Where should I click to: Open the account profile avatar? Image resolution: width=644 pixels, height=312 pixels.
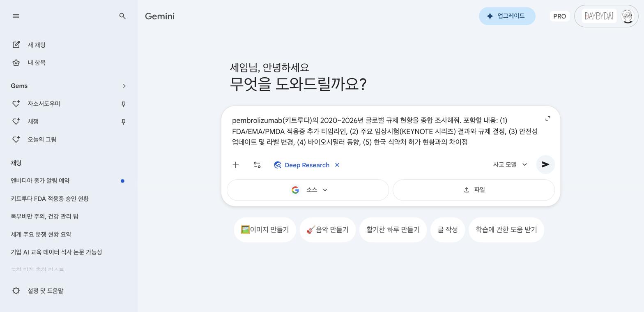click(x=627, y=16)
